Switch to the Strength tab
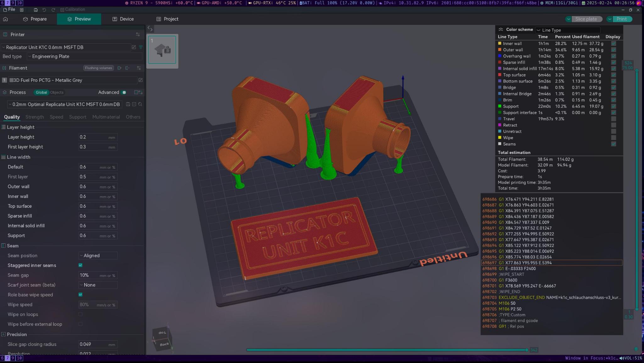The width and height of the screenshot is (644, 363). click(35, 117)
